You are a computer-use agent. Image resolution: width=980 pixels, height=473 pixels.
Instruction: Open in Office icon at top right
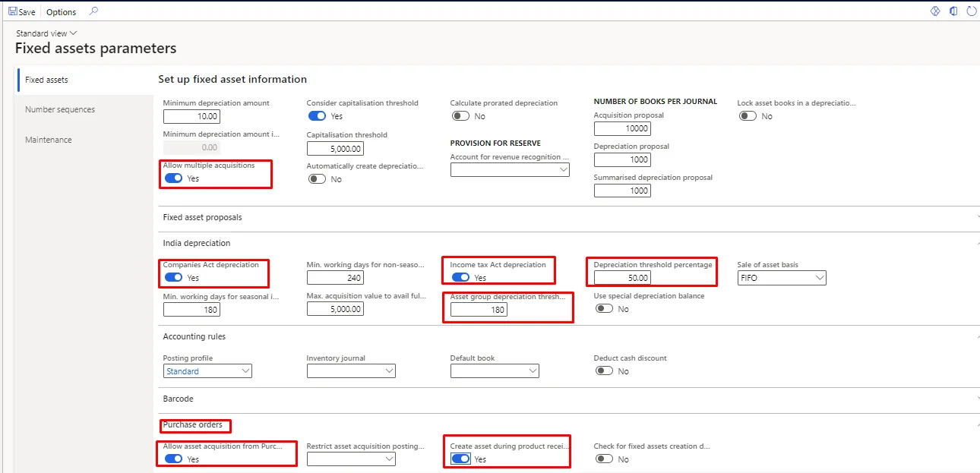pyautogui.click(x=953, y=11)
